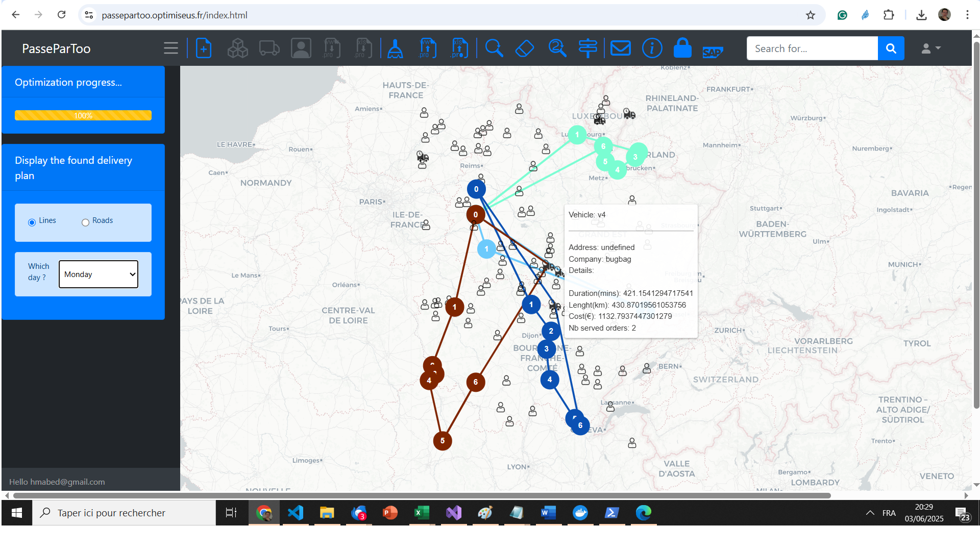Click blue route marker 0

coord(476,189)
